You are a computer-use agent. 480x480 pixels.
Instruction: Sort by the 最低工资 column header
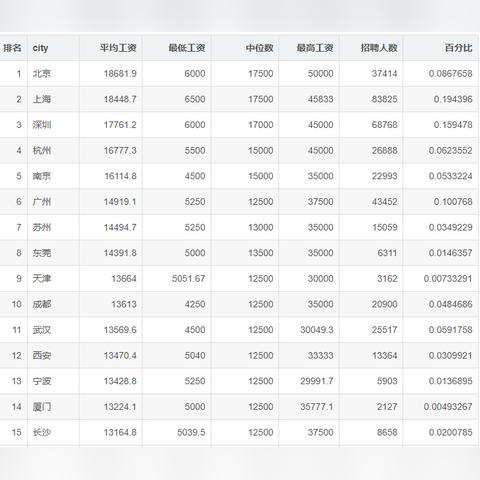point(187,48)
